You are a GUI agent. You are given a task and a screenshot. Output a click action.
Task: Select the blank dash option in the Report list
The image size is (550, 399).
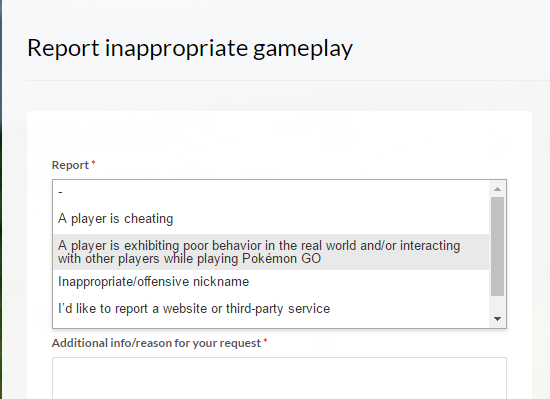click(271, 192)
